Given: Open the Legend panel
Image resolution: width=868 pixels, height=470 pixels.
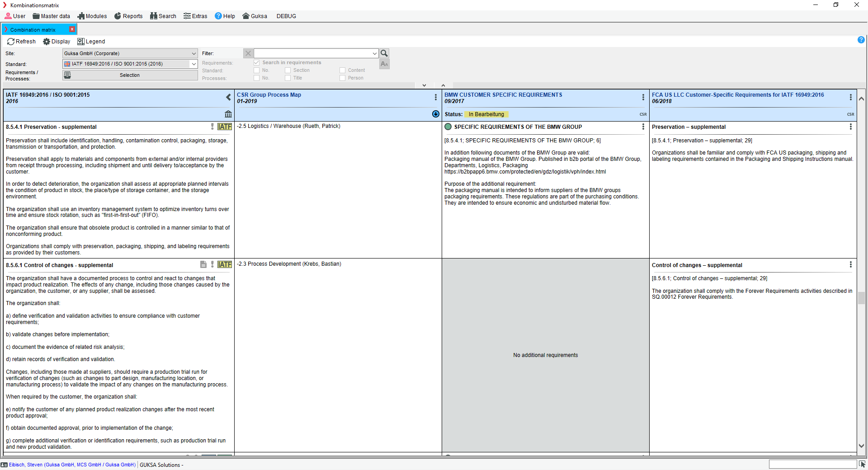Looking at the screenshot, I should (x=91, y=42).
